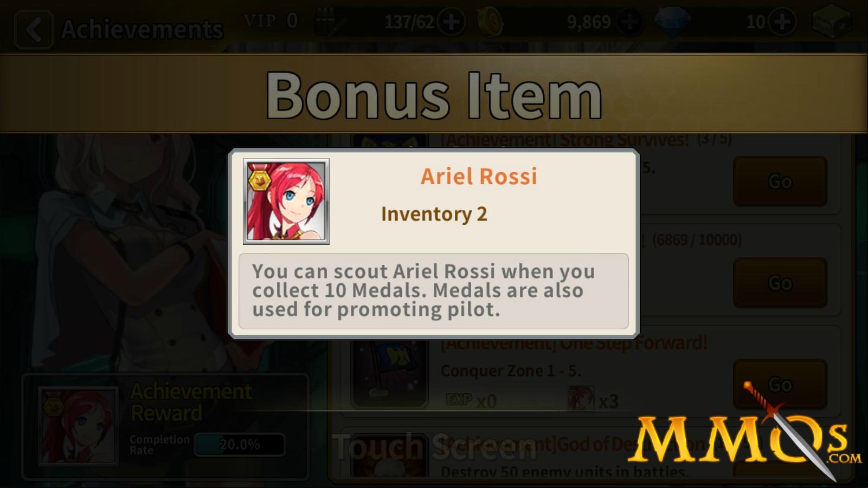Tap the Achievement Reward Ariel portrait

pos(78,426)
